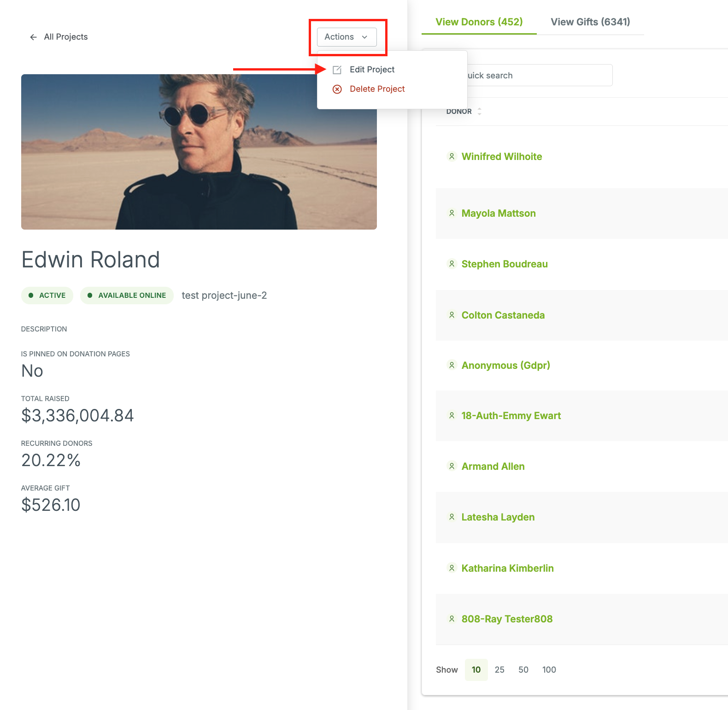Click the average gift value $526.10
This screenshot has width=728, height=710.
pos(51,505)
